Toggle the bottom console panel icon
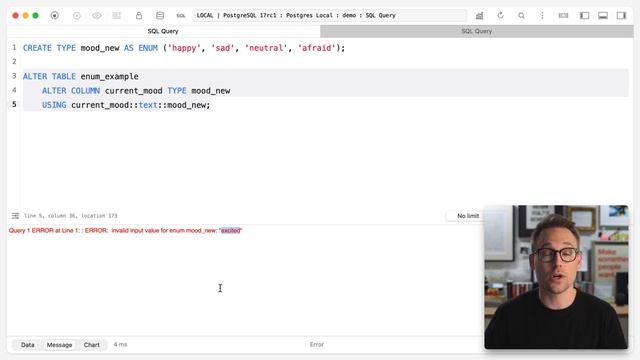 point(603,16)
